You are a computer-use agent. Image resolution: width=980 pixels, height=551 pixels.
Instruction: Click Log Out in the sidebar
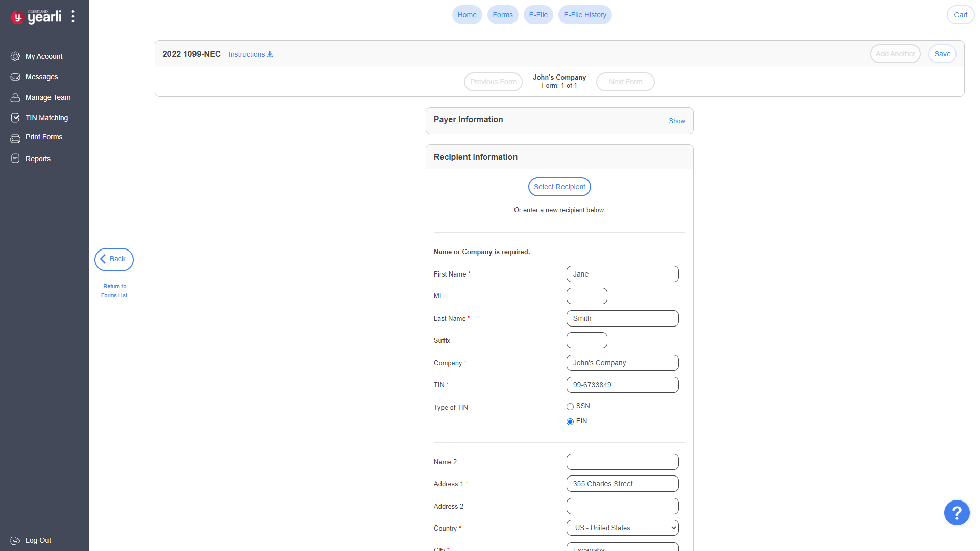tap(38, 540)
